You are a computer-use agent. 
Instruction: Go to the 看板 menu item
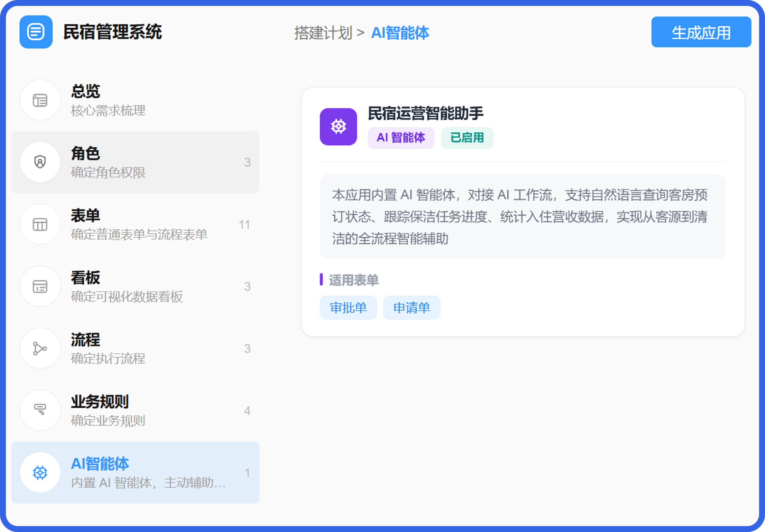pyautogui.click(x=135, y=286)
